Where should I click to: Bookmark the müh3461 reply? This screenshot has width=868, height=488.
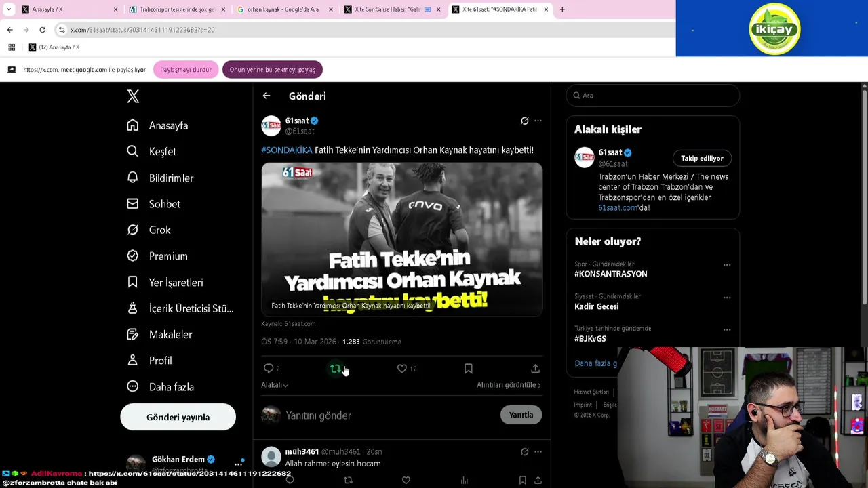[522, 480]
